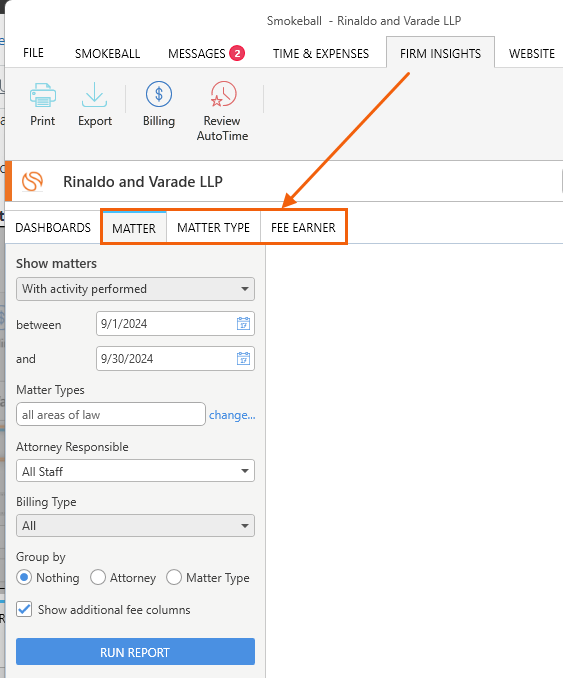The width and height of the screenshot is (563, 678).
Task: Click the Smokeball logo beside the firm name
Action: coord(33,181)
